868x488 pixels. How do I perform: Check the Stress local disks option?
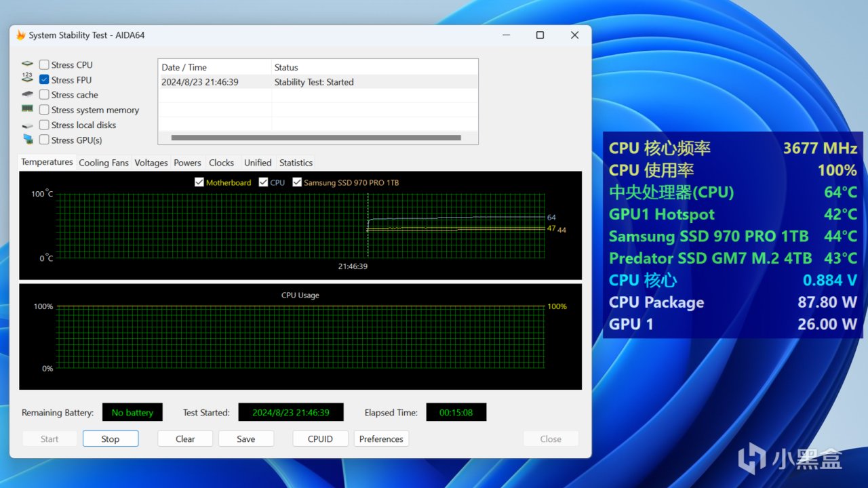pyautogui.click(x=44, y=125)
